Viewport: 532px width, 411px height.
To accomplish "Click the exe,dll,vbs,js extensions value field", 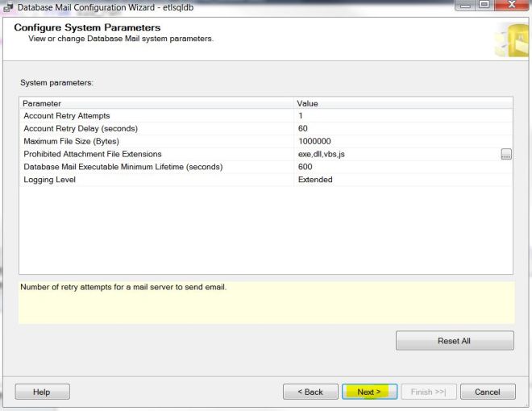I will click(x=395, y=154).
